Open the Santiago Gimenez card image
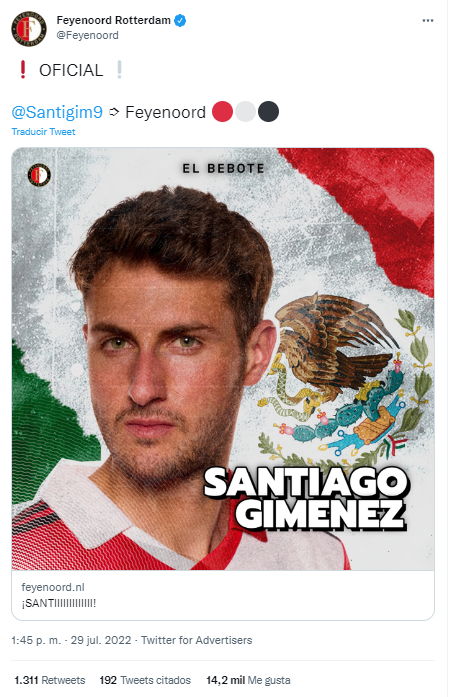This screenshot has width=461, height=697. 223,359
